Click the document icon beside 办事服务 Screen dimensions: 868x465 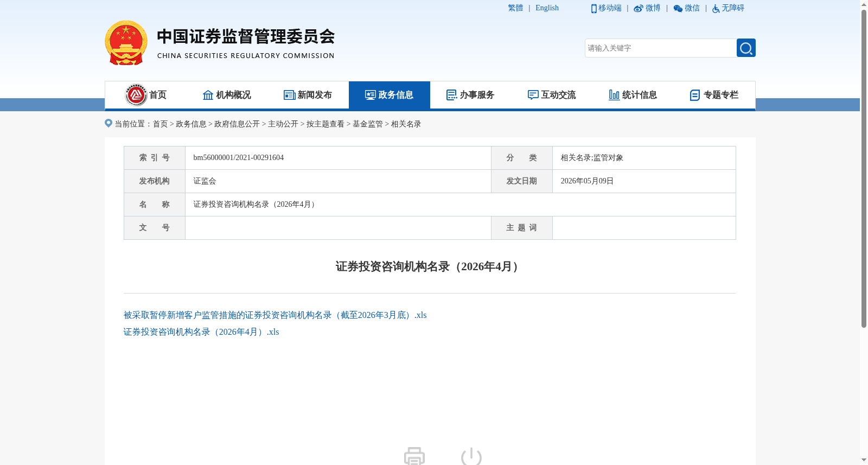(x=452, y=95)
